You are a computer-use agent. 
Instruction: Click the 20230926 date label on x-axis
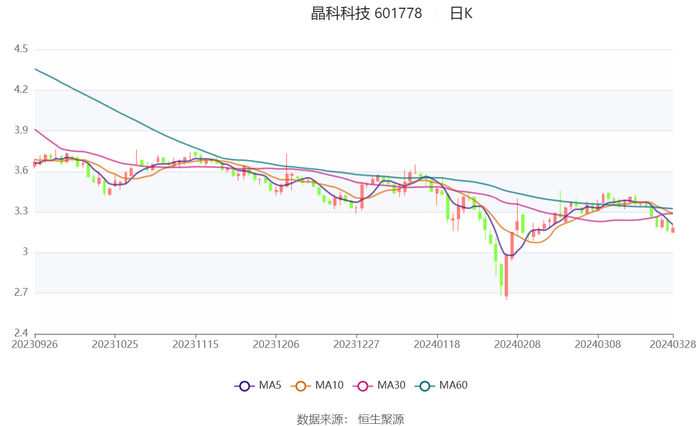click(x=35, y=343)
